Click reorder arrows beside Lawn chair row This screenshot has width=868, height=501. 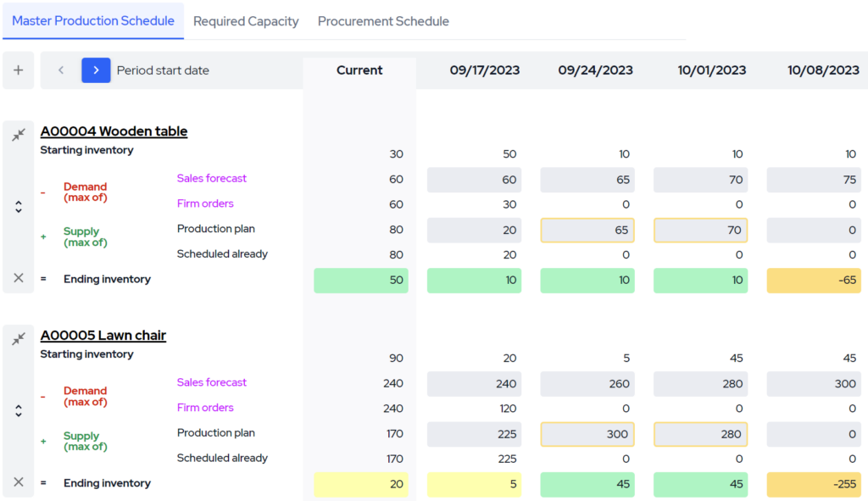pyautogui.click(x=18, y=410)
